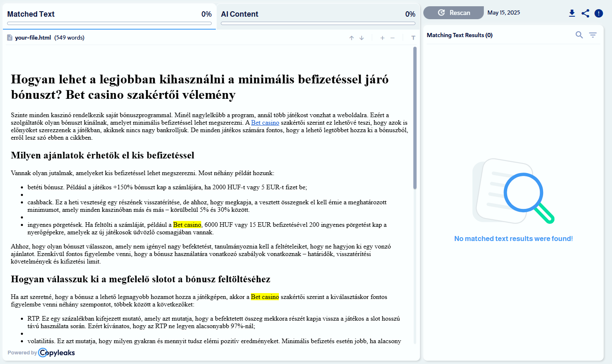Click the Powered by label

(22, 353)
